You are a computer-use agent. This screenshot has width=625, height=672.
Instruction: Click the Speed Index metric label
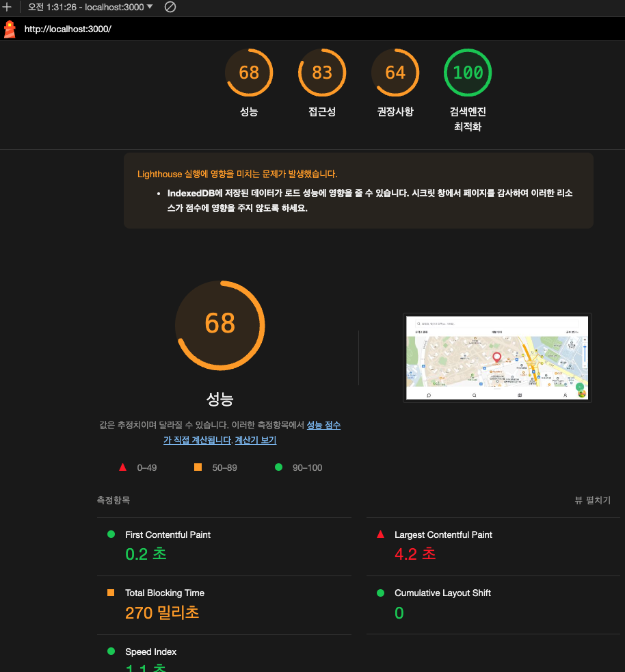[151, 651]
